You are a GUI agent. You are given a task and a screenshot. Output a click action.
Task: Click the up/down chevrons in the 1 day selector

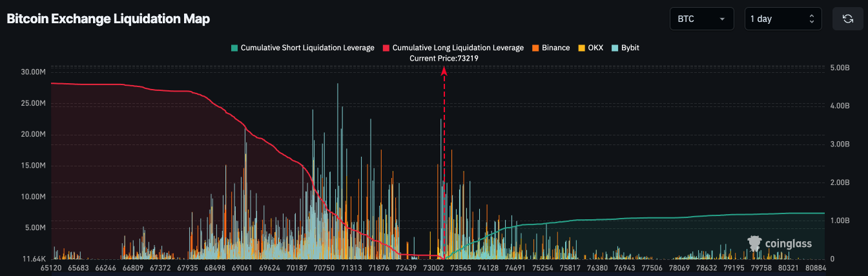pos(812,19)
